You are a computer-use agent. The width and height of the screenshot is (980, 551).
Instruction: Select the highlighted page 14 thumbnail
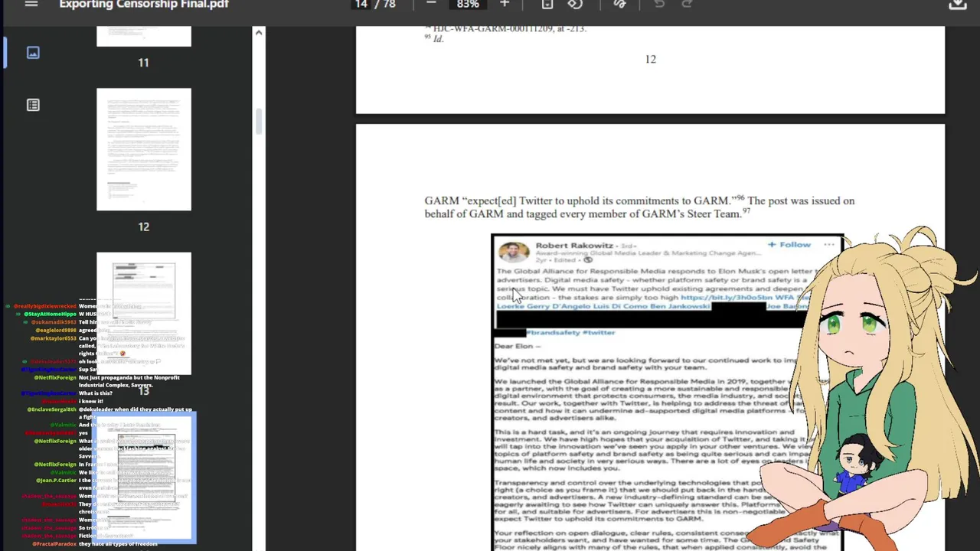click(x=144, y=478)
